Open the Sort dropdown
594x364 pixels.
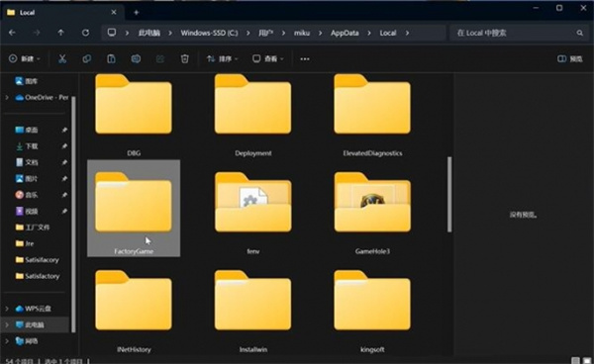pyautogui.click(x=223, y=58)
